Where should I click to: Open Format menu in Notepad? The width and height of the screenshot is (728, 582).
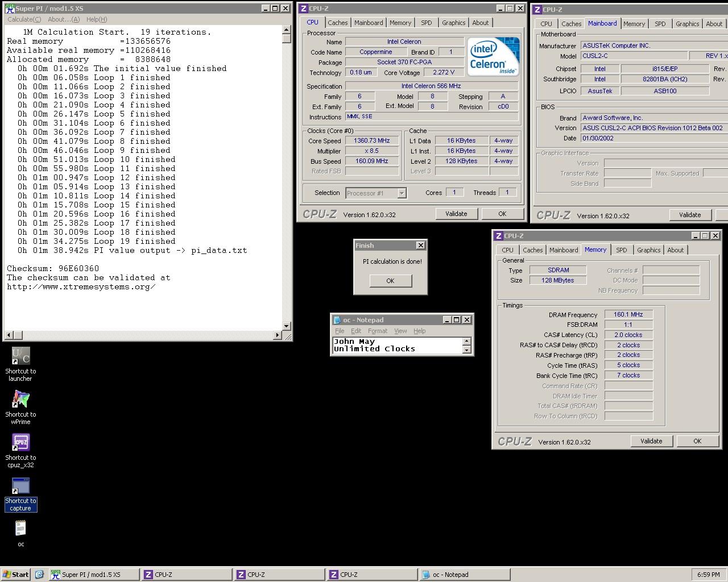coord(378,331)
